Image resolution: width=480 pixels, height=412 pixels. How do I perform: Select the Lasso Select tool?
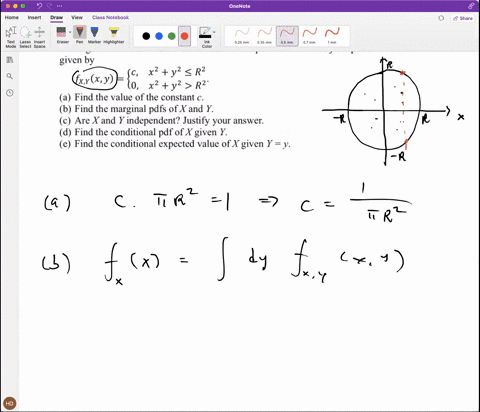(x=25, y=37)
